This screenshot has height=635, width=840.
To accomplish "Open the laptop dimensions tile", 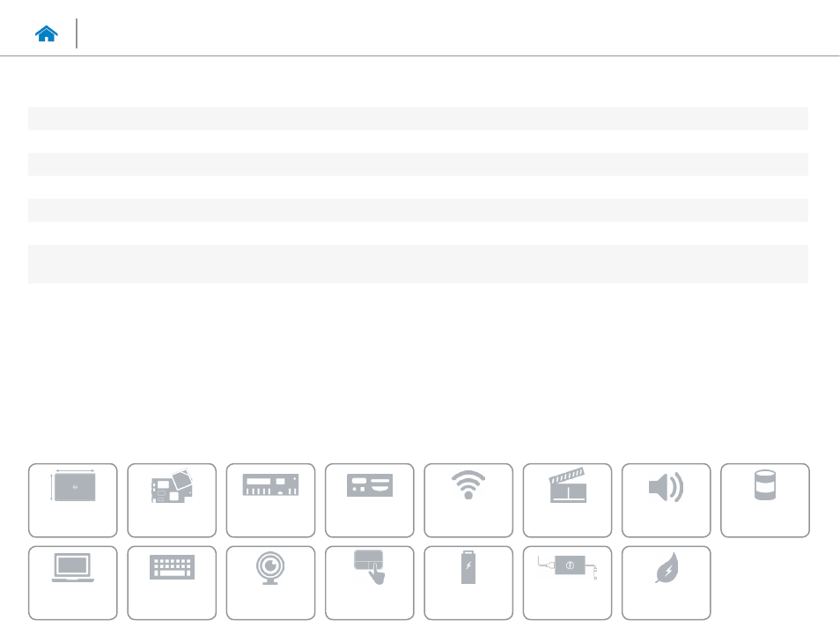I will tap(73, 500).
